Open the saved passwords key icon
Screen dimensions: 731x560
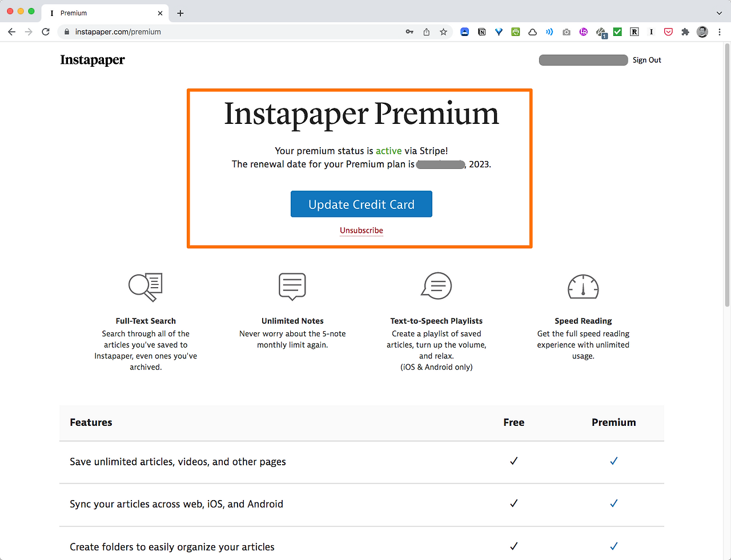point(409,32)
